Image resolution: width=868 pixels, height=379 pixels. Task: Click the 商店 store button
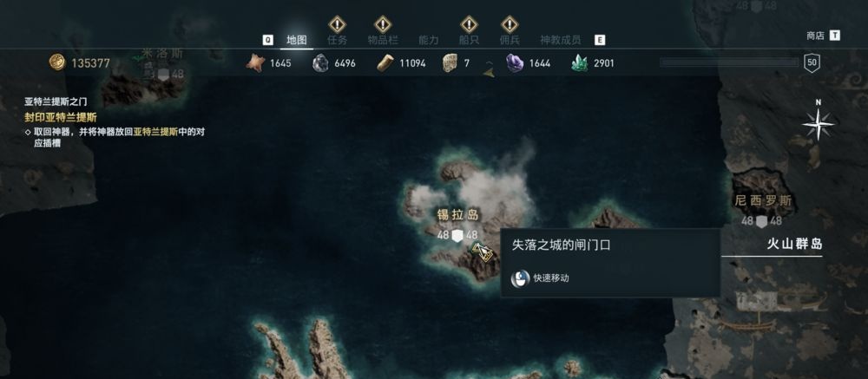[815, 36]
